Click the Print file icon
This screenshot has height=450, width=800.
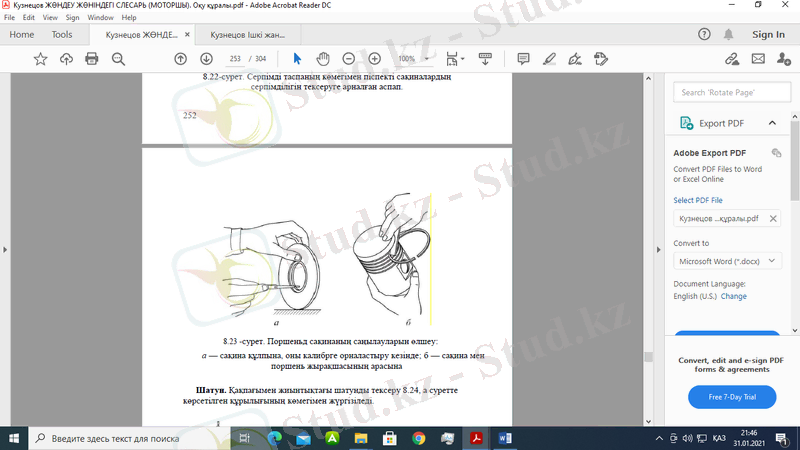point(92,59)
